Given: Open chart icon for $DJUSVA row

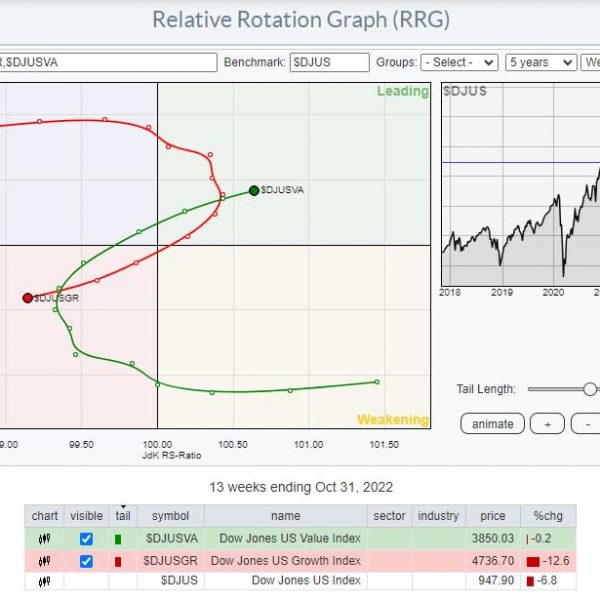Looking at the screenshot, I should tap(44, 539).
